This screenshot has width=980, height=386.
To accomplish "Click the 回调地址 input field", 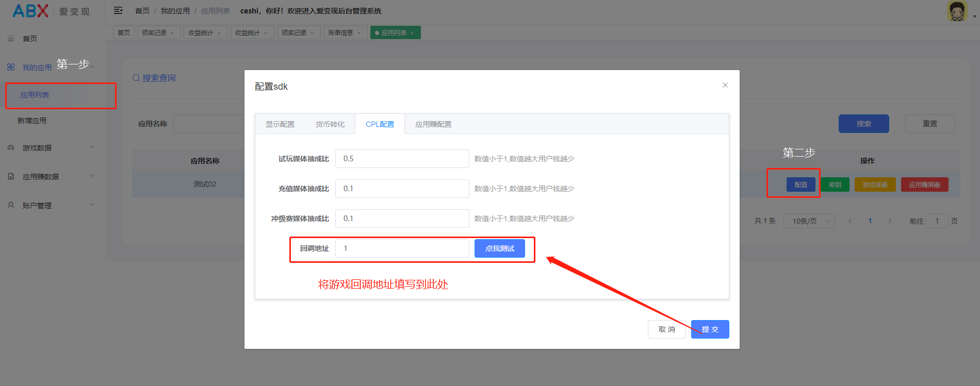I will click(402, 248).
